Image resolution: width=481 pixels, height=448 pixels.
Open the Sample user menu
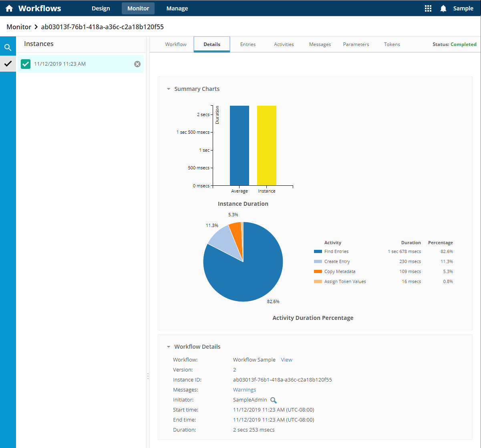463,8
